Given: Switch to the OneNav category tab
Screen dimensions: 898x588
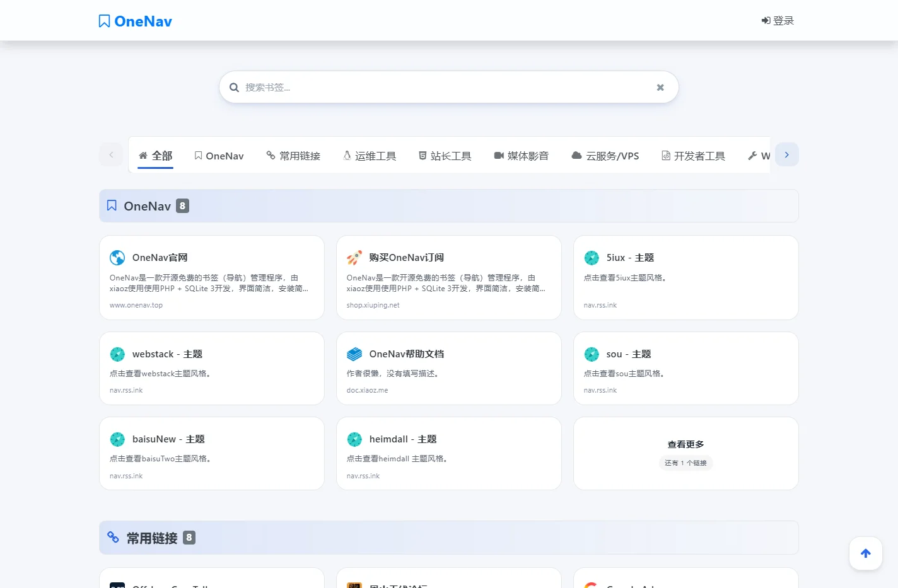Looking at the screenshot, I should (x=219, y=156).
